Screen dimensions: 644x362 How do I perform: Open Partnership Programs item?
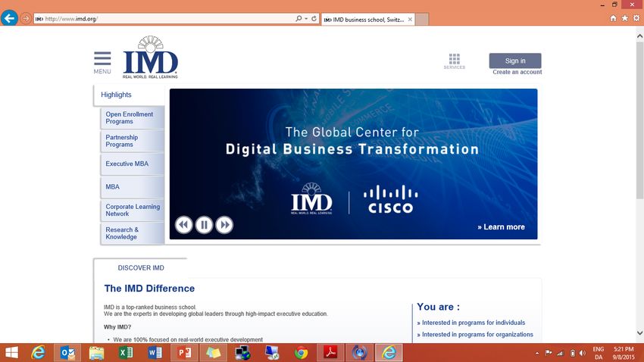pos(133,141)
